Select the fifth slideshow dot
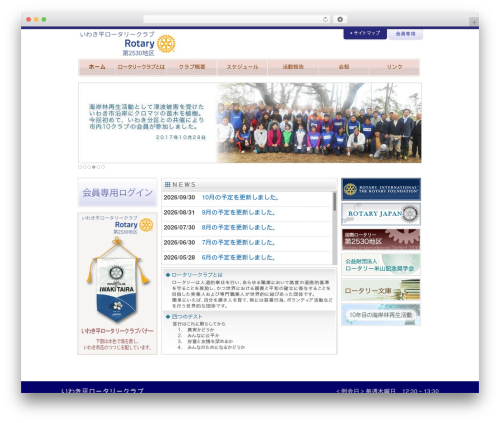Viewport: 500px width, 423px height. pos(98,167)
